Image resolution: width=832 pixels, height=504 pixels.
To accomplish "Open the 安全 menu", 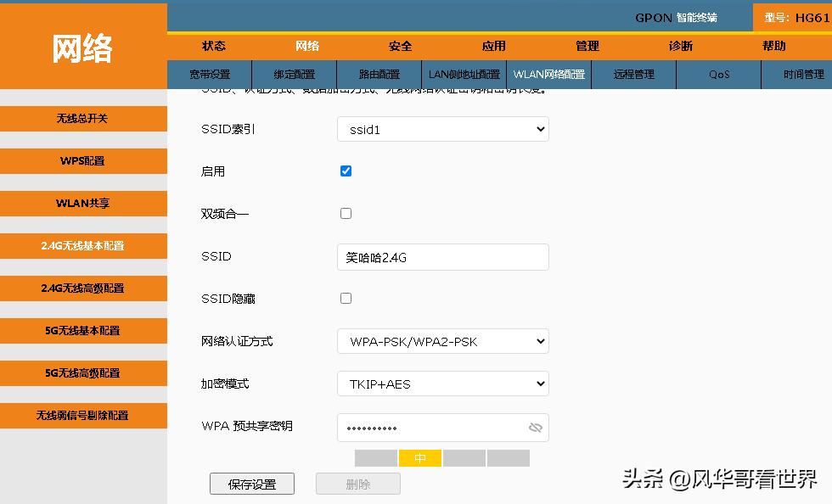I will coord(400,46).
